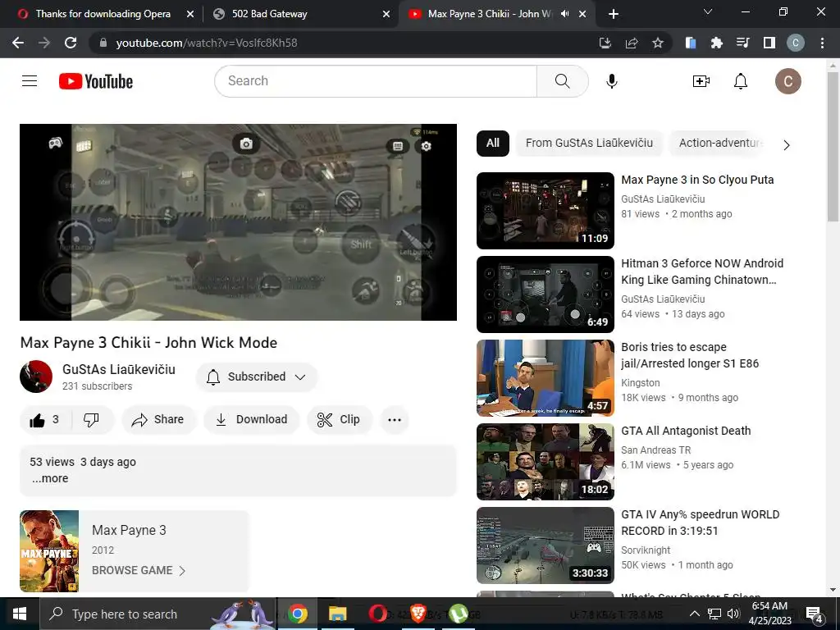Open Boris tries to escape jail thumbnail
This screenshot has width=840, height=630.
(546, 377)
